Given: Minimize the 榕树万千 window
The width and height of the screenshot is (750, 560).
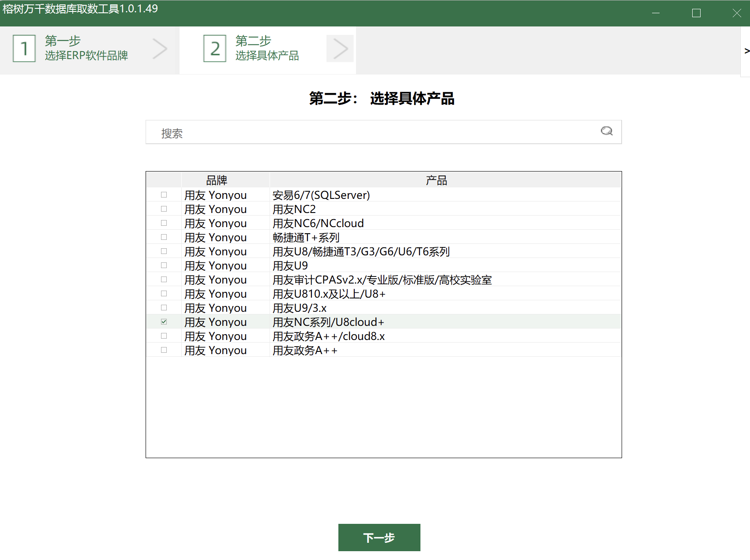Looking at the screenshot, I should (x=656, y=13).
